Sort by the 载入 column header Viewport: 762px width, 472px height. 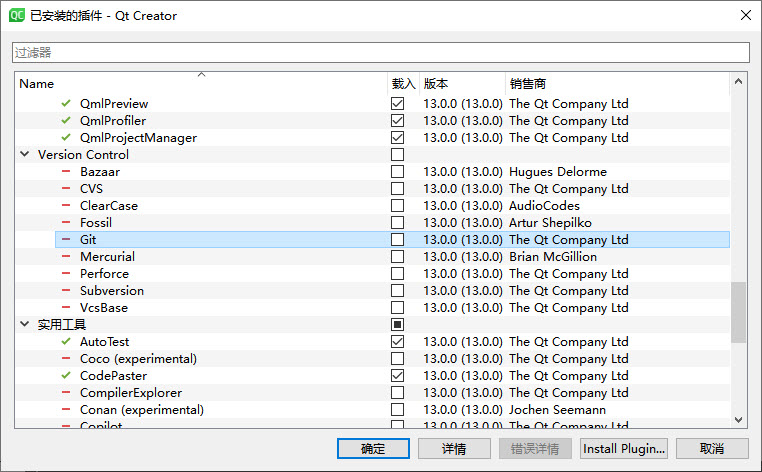click(403, 84)
